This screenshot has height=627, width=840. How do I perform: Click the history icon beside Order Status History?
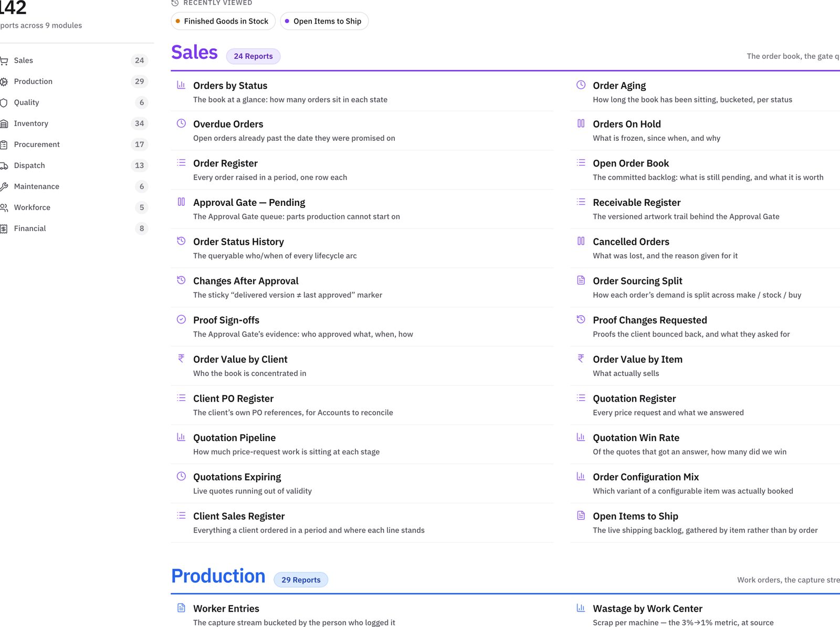tap(181, 241)
